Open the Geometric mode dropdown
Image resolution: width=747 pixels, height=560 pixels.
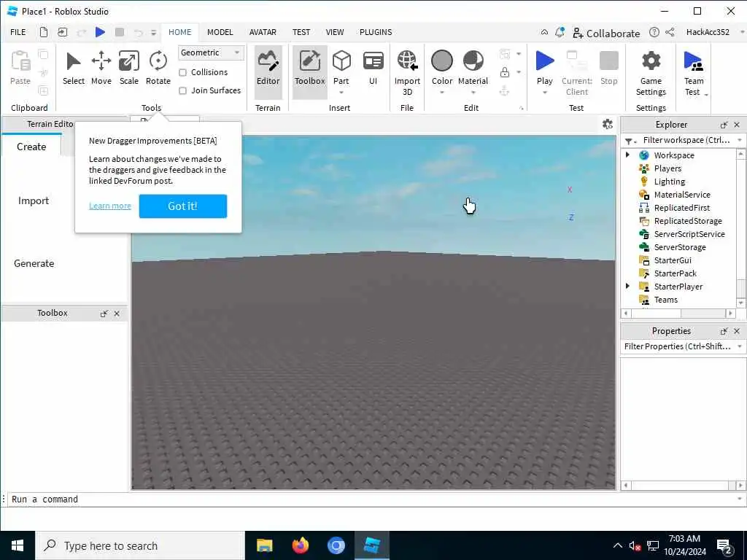tap(211, 52)
